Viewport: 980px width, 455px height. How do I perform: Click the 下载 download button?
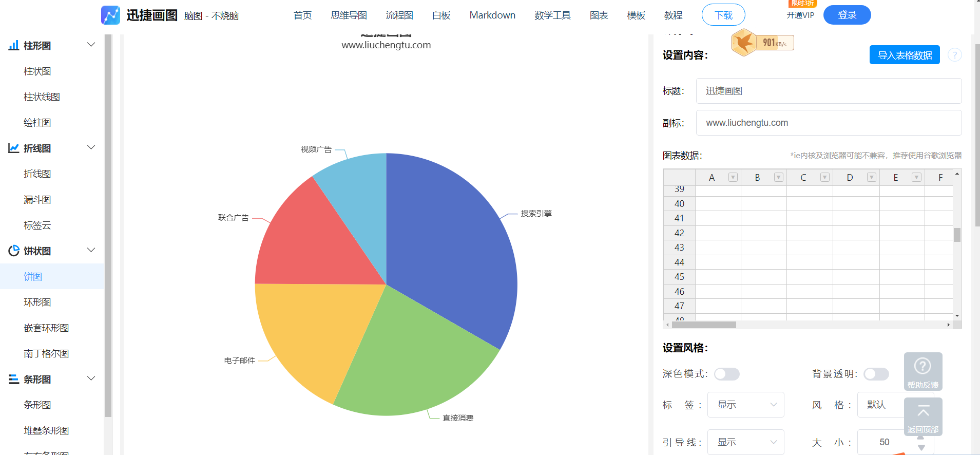(x=723, y=15)
